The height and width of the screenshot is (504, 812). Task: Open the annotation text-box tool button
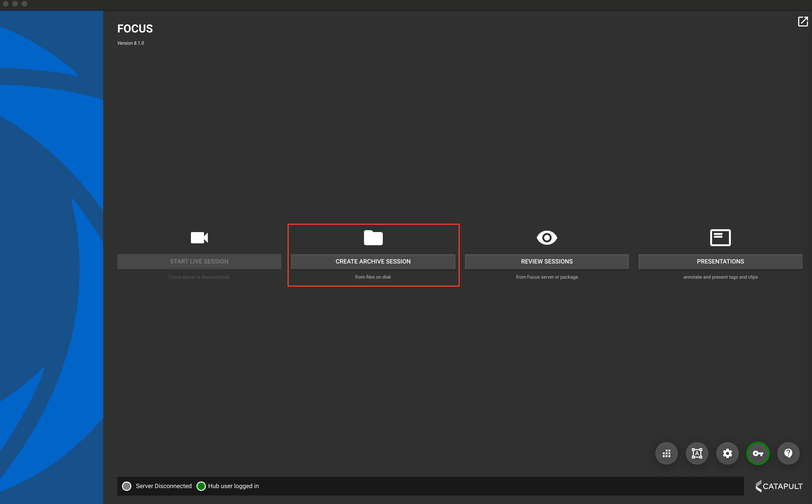697,453
